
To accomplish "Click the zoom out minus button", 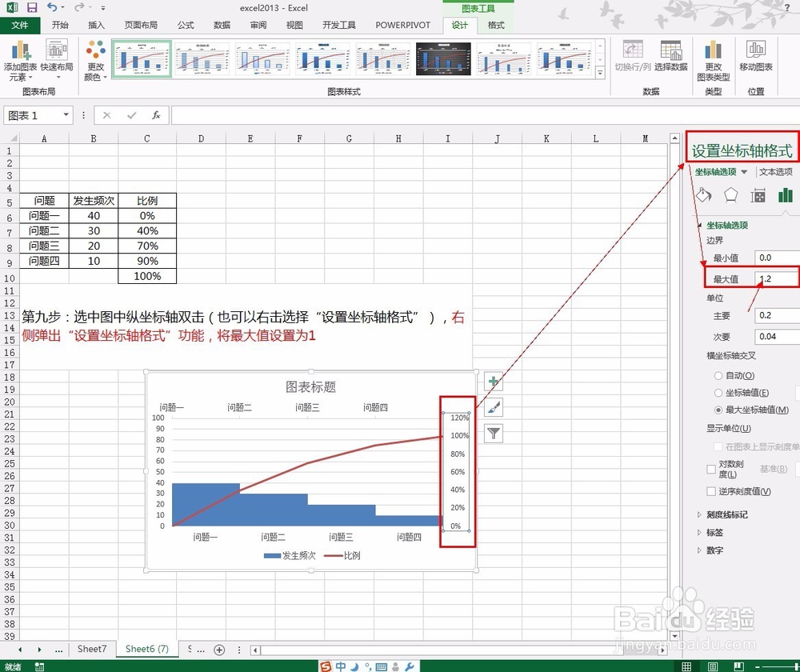I will click(x=758, y=667).
